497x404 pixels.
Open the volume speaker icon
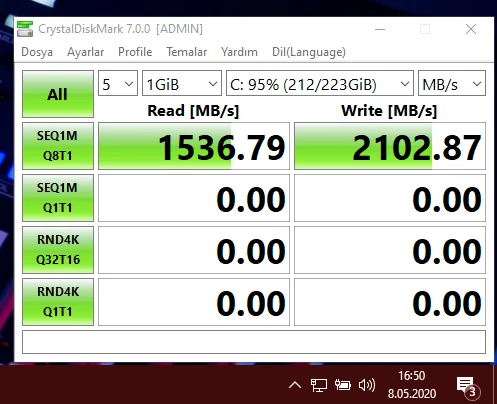[367, 385]
